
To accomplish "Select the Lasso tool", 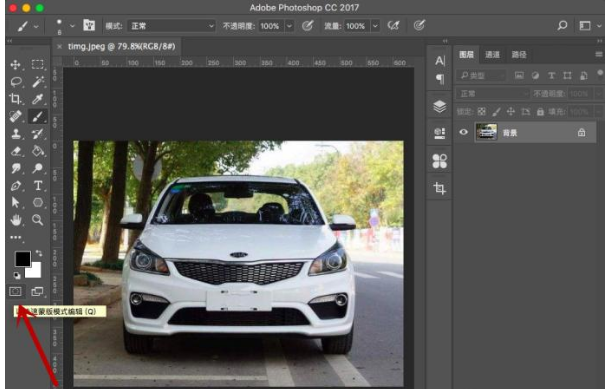I will (x=16, y=82).
